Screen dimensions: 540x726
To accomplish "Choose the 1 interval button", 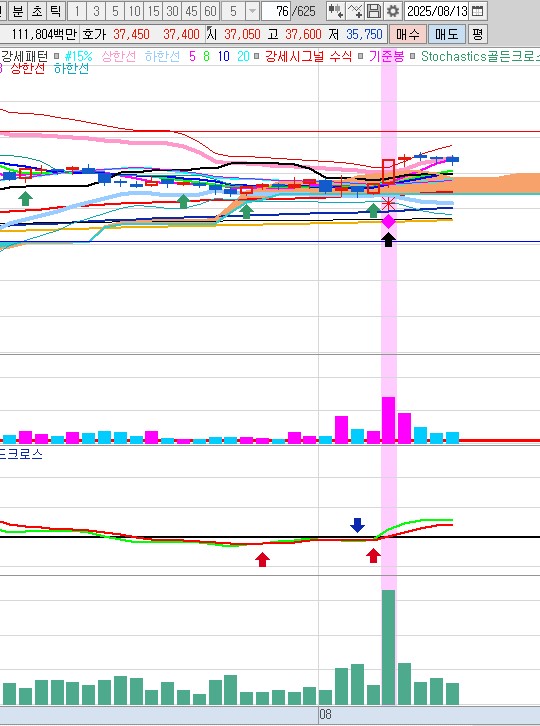I will pos(77,11).
